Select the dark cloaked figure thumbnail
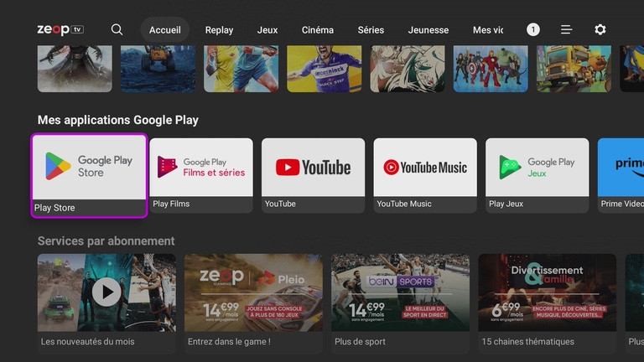Viewport: 644px width, 362px height. (75, 69)
